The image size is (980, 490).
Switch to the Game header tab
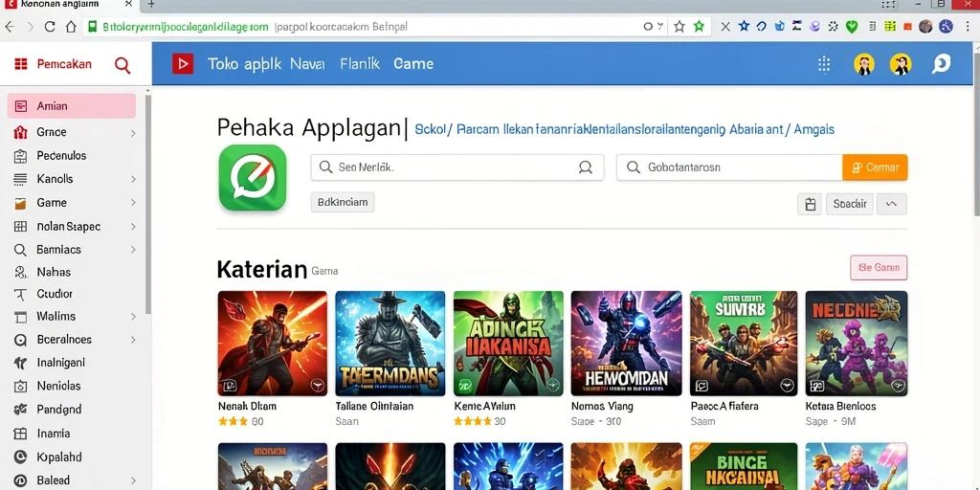(413, 64)
